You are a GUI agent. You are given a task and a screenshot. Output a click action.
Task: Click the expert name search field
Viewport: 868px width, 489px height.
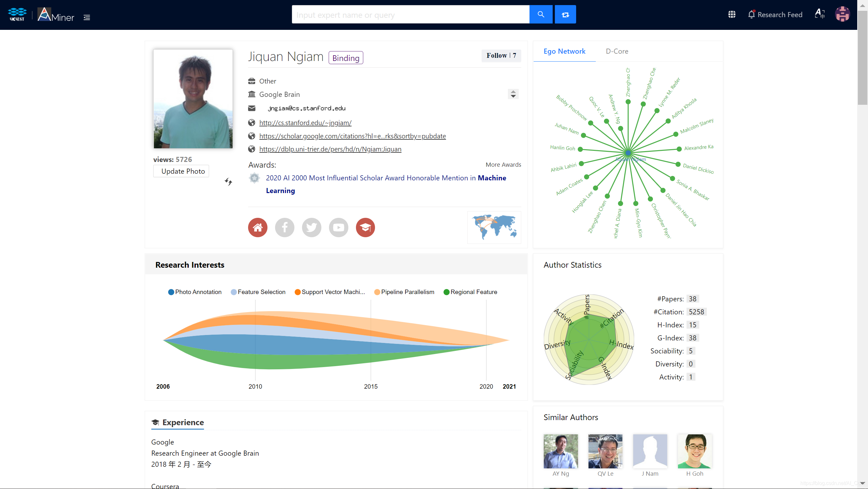click(x=410, y=15)
